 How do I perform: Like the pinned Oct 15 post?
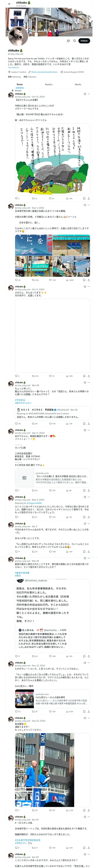[50, 198]
